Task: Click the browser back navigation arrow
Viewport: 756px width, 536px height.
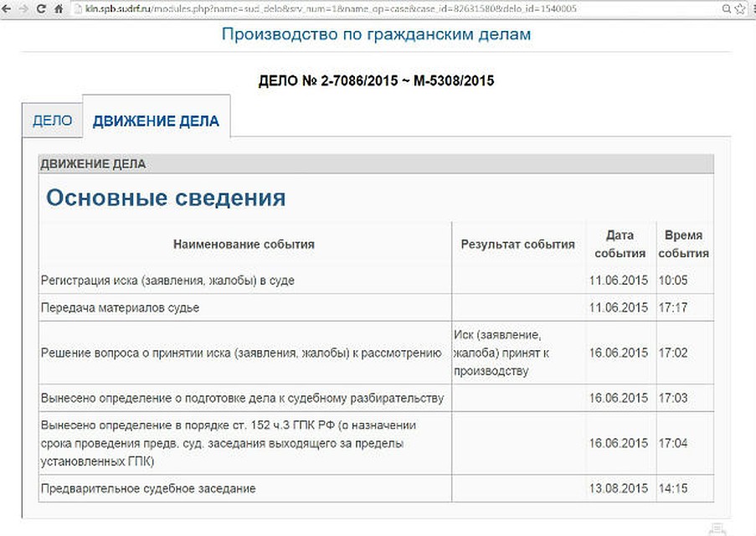Action: [x=8, y=8]
